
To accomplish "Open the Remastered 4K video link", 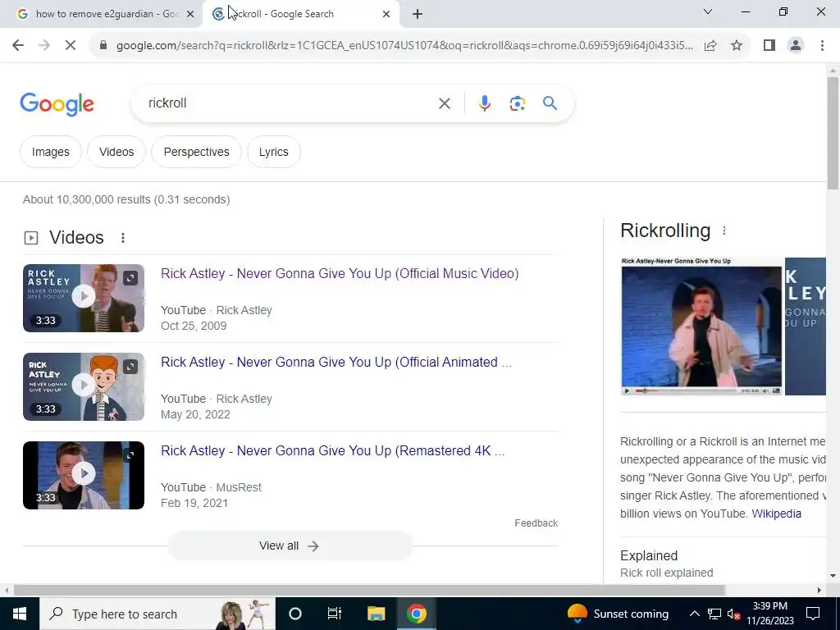I will point(333,451).
